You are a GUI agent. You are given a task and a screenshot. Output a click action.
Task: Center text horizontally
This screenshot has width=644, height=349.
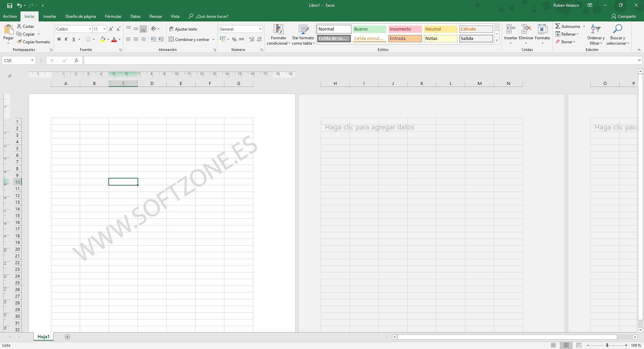(x=136, y=40)
